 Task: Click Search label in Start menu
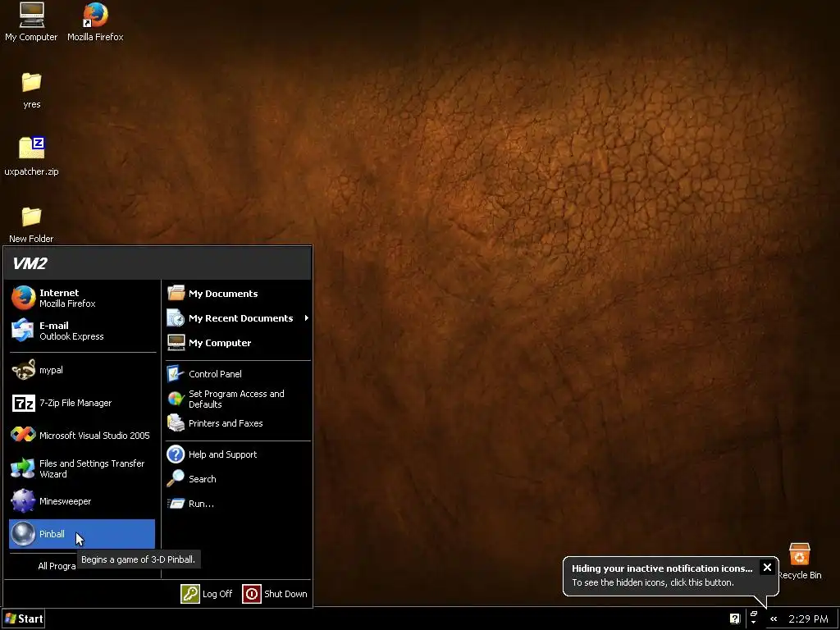pos(203,479)
